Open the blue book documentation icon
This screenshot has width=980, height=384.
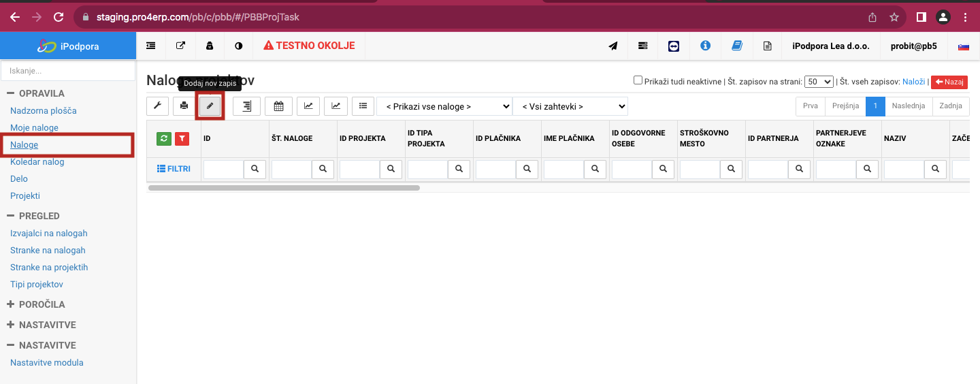[736, 46]
